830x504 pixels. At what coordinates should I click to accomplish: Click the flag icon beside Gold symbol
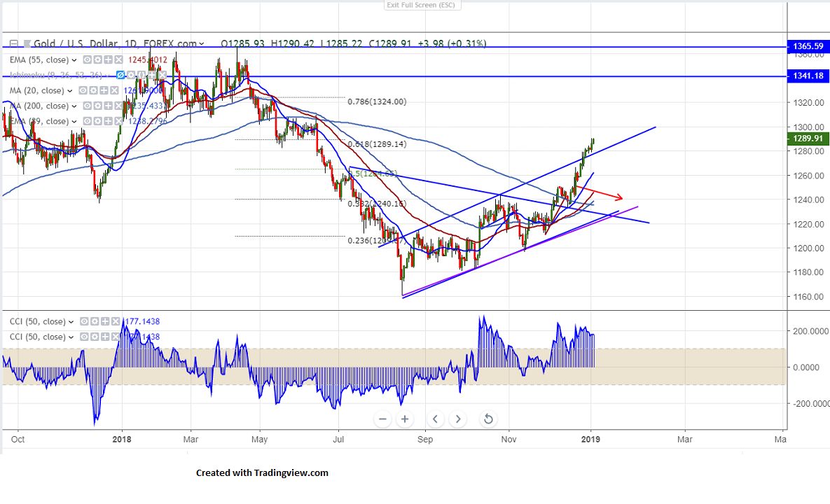tap(27, 43)
